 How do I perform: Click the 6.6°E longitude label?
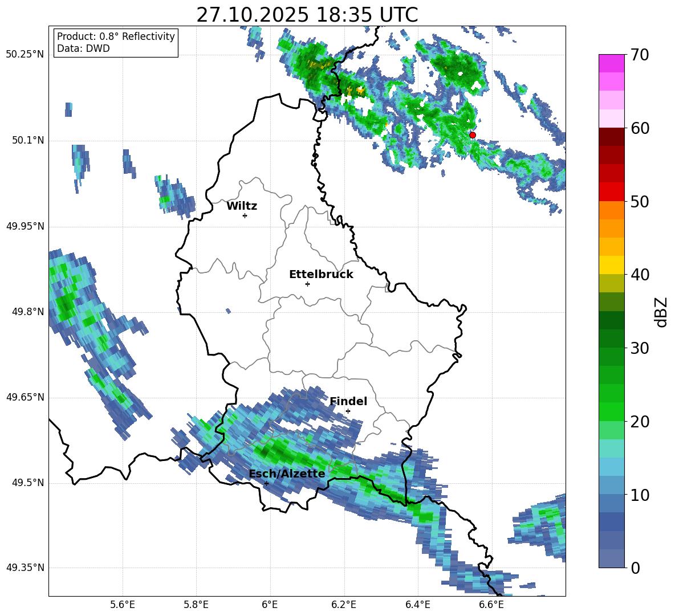click(491, 605)
